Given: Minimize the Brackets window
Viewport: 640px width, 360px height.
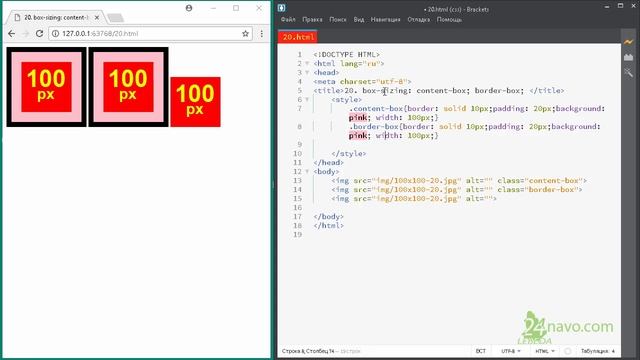Looking at the screenshot, I should tap(607, 7).
